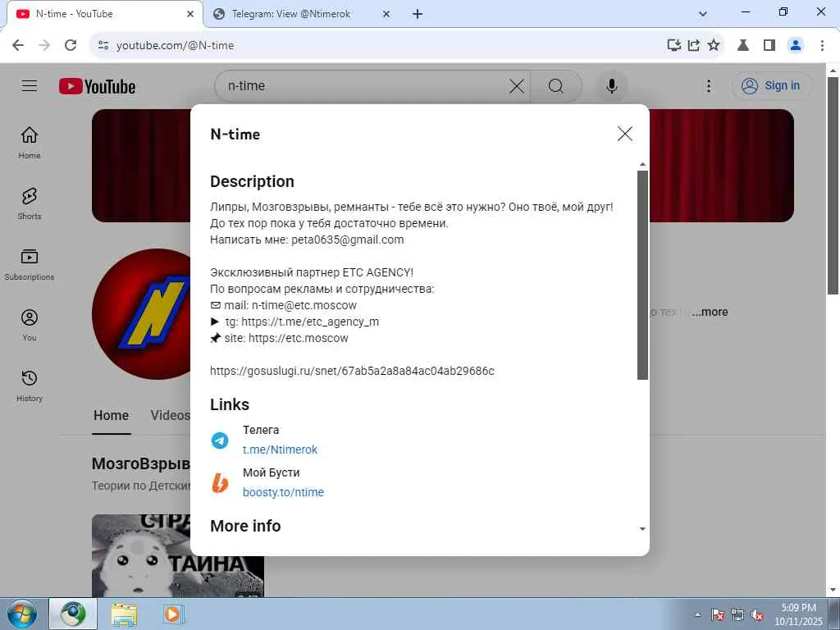Click the Boosty link icon
Image resolution: width=840 pixels, height=630 pixels.
(220, 482)
